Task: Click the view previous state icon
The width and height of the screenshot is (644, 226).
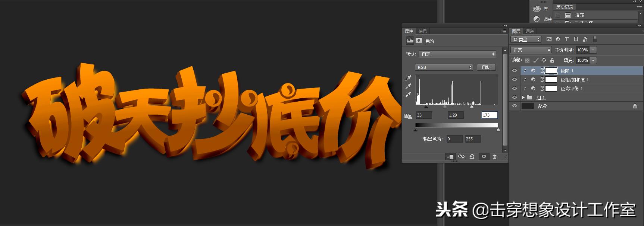Action: coord(461,157)
